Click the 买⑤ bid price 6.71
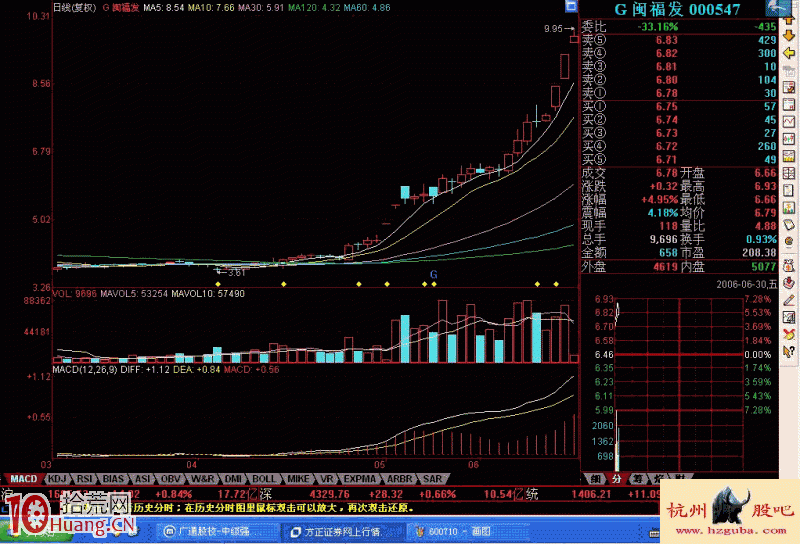800x544 pixels. coord(666,159)
